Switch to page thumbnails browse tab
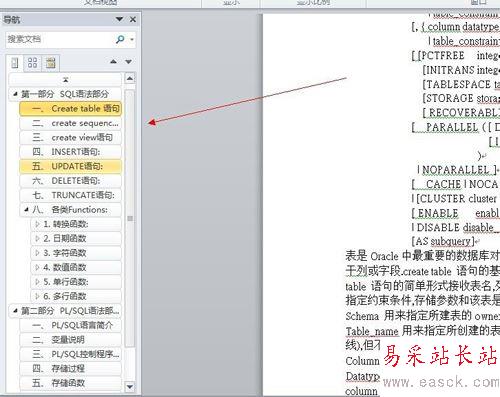The width and height of the screenshot is (500, 397). click(32, 63)
